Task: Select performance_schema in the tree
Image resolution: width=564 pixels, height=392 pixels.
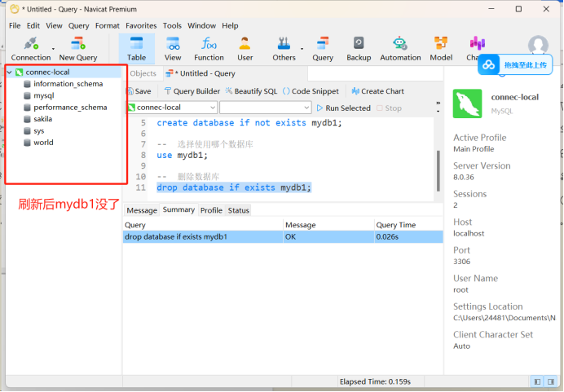Action: 70,108
